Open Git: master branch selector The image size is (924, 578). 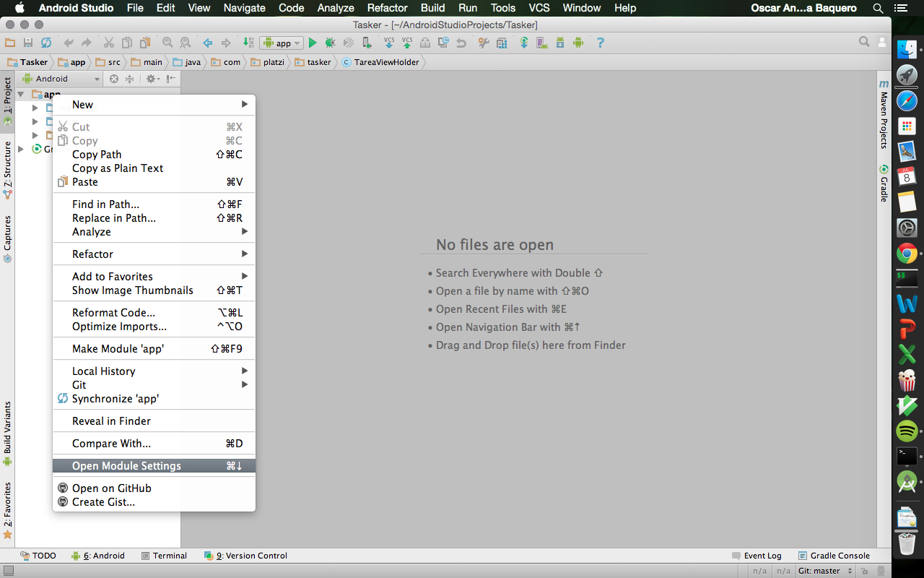click(x=826, y=571)
